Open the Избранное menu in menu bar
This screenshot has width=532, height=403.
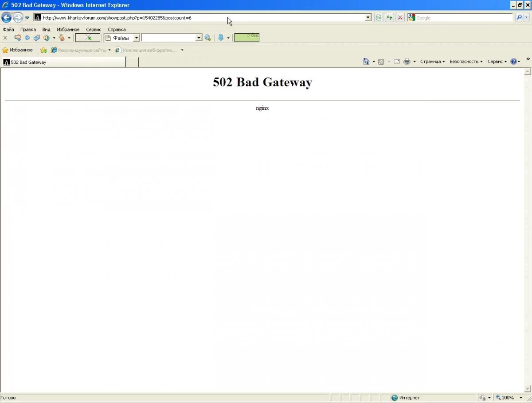click(x=68, y=30)
